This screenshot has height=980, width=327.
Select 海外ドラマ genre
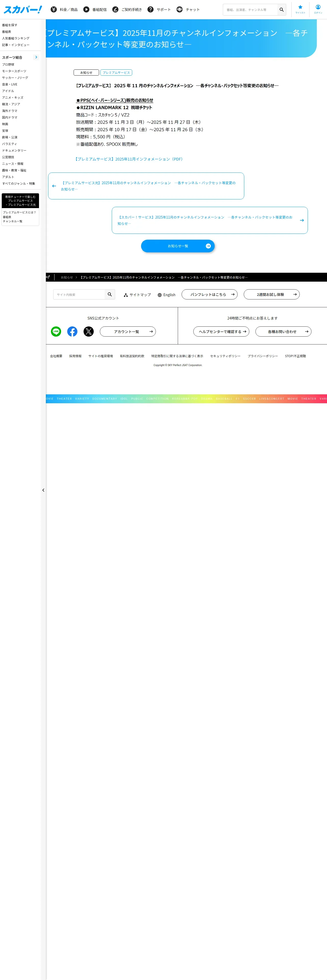[x=9, y=111]
